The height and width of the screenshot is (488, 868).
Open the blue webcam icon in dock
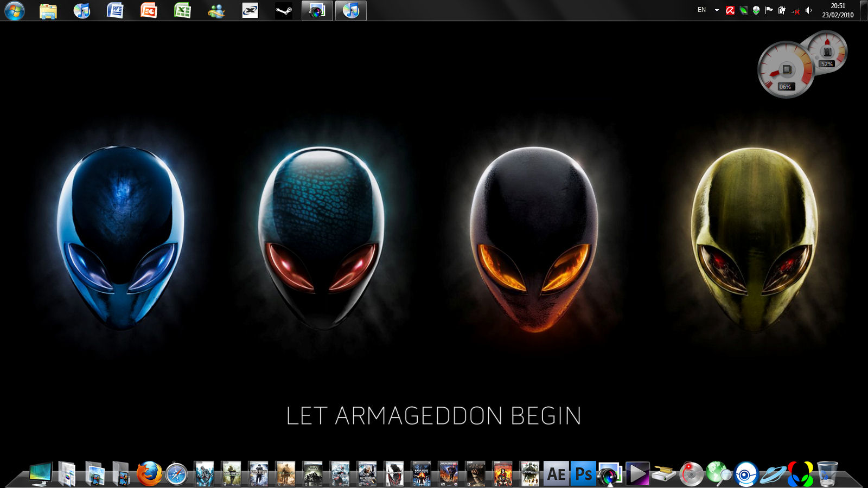pyautogui.click(x=745, y=474)
